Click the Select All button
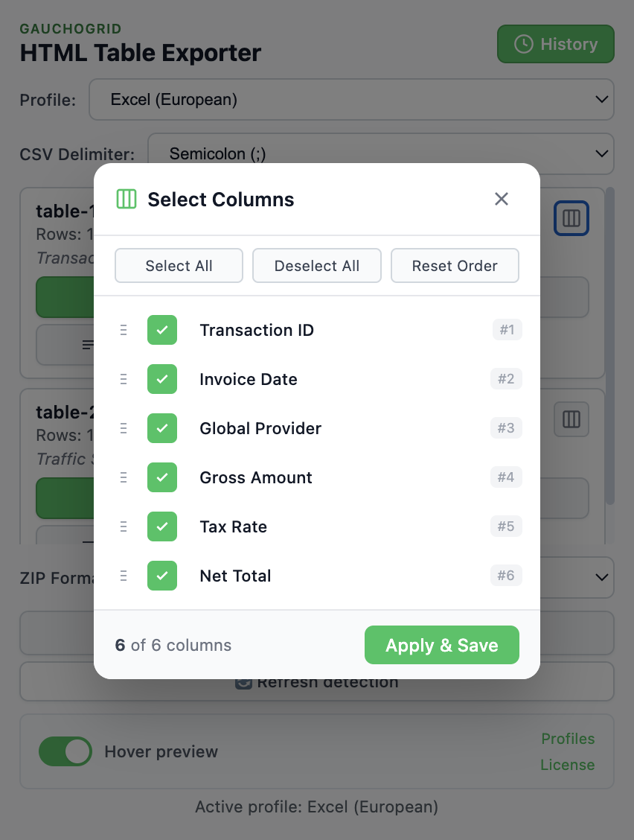 pyautogui.click(x=179, y=265)
